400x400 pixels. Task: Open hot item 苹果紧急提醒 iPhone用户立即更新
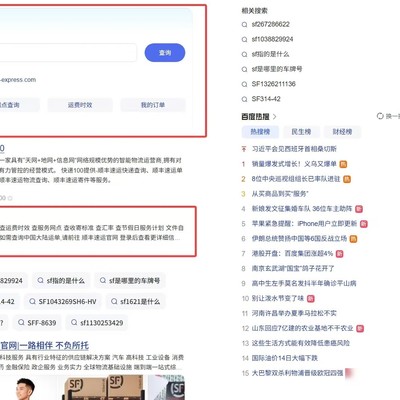[x=304, y=224]
